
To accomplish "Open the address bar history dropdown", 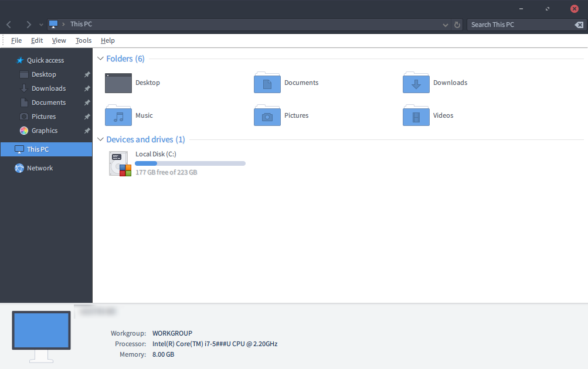I will pos(446,25).
